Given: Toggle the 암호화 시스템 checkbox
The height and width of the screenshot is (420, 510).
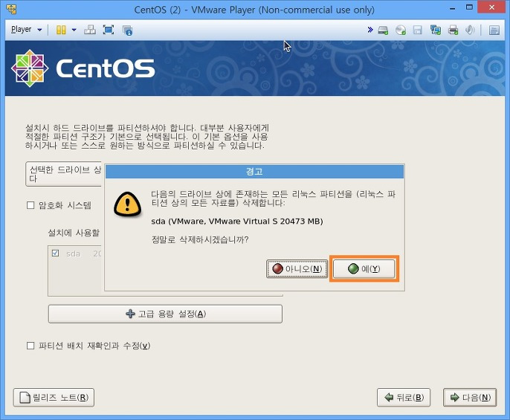Looking at the screenshot, I should click(x=30, y=205).
